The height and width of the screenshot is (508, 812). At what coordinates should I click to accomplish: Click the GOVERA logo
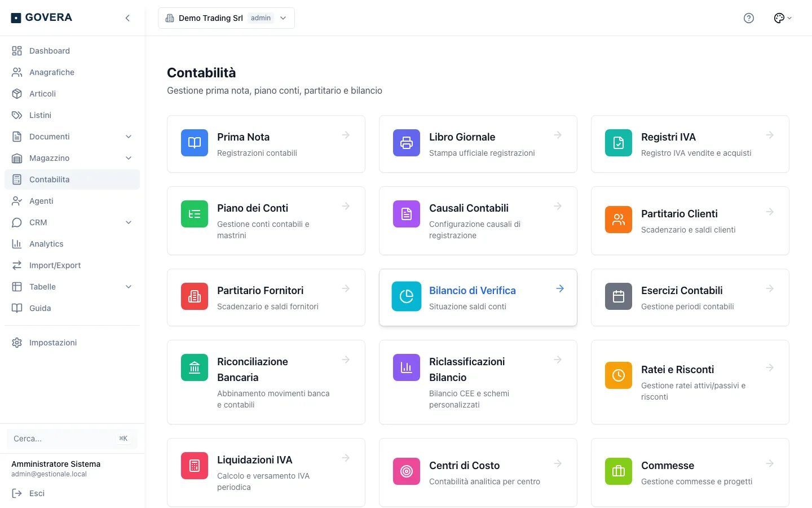pos(42,17)
